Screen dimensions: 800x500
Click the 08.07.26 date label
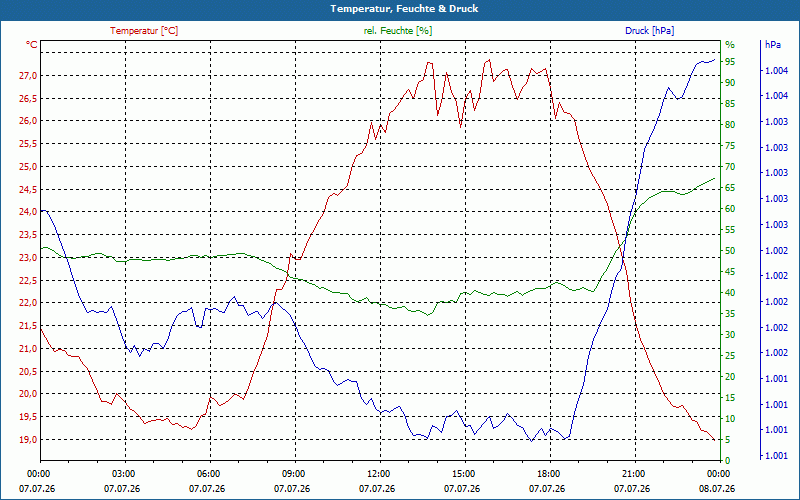(x=717, y=489)
